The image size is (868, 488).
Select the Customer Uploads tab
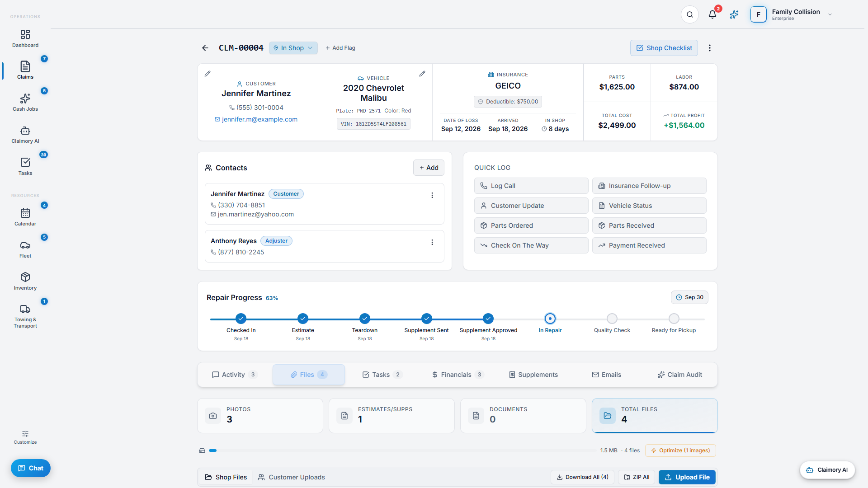292,477
